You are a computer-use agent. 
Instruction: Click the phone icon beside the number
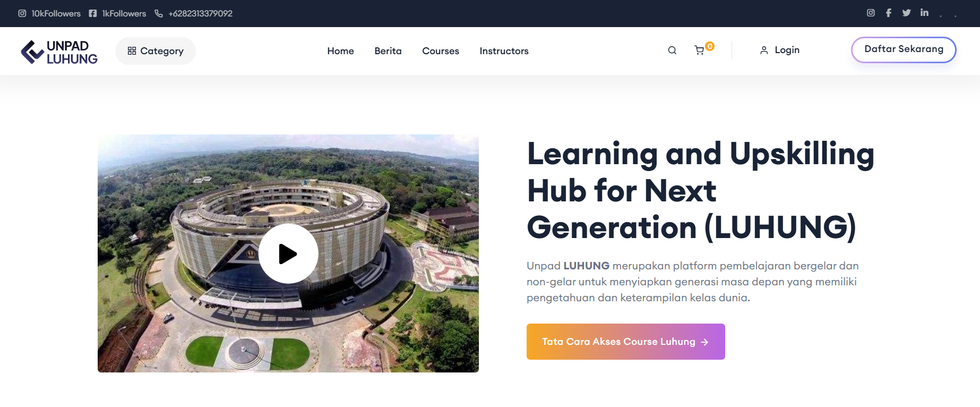click(x=159, y=13)
